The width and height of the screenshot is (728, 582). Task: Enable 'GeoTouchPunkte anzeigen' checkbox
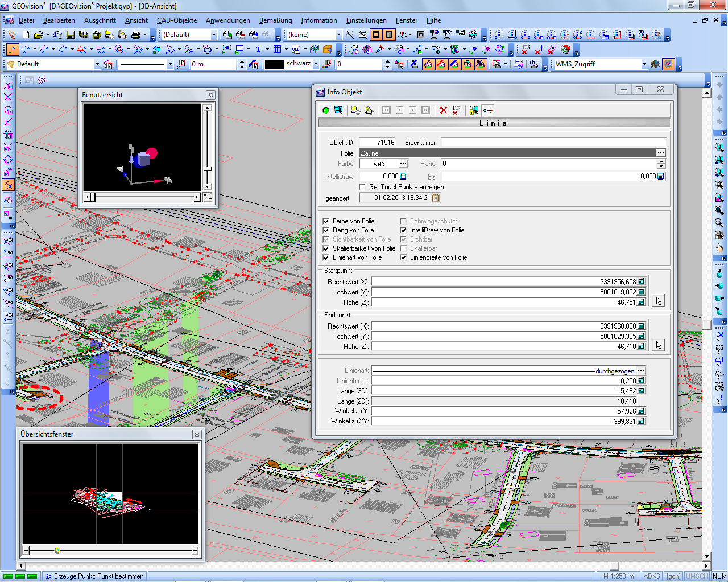tap(362, 187)
